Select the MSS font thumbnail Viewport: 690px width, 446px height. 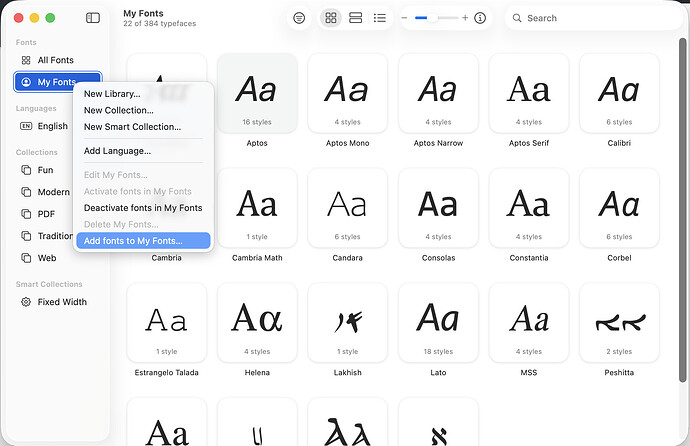[529, 323]
